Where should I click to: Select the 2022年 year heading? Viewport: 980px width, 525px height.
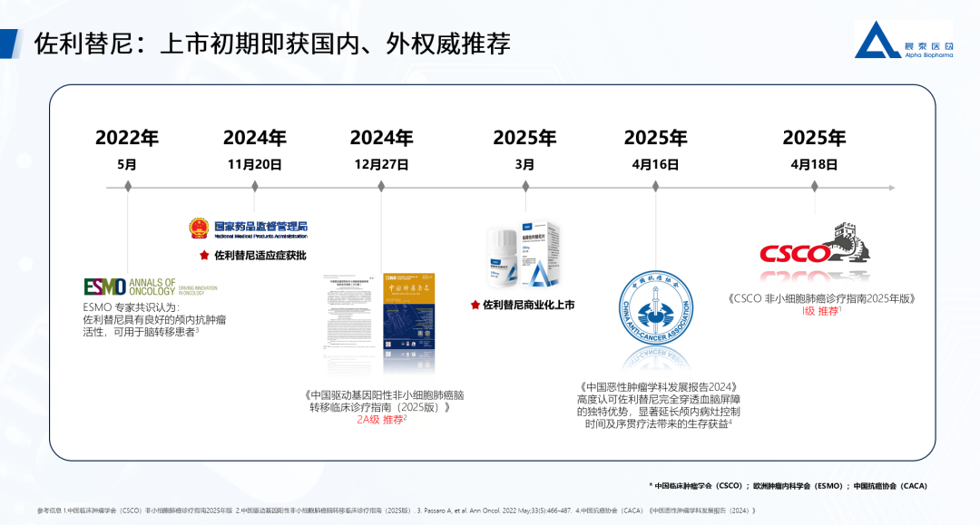pos(127,138)
